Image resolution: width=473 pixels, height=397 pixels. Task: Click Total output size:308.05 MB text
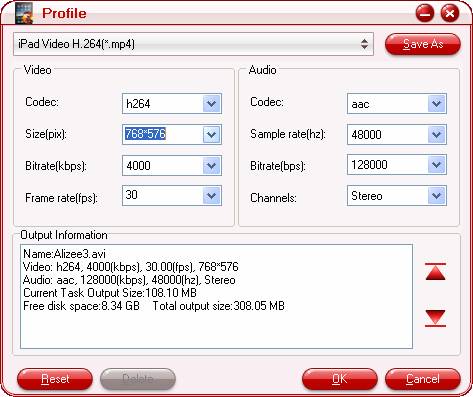coord(219,306)
